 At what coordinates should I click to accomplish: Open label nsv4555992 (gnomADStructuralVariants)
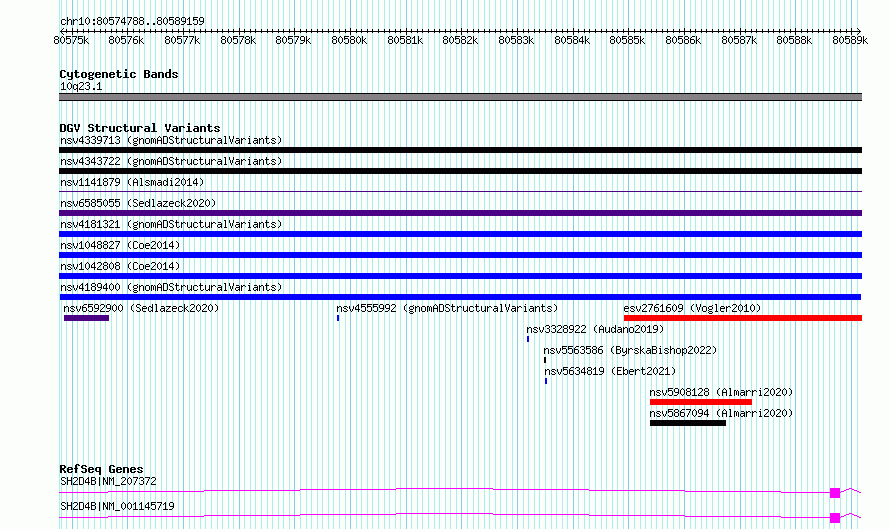447,308
